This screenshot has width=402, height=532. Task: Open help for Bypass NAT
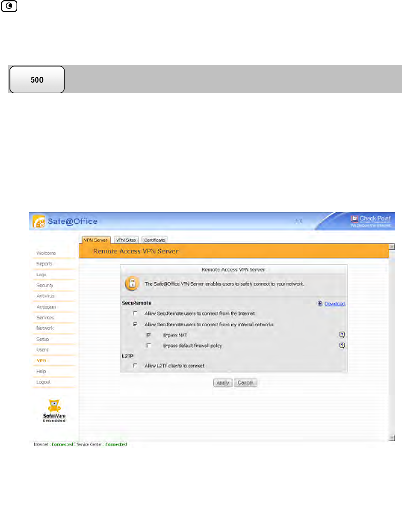342,335
